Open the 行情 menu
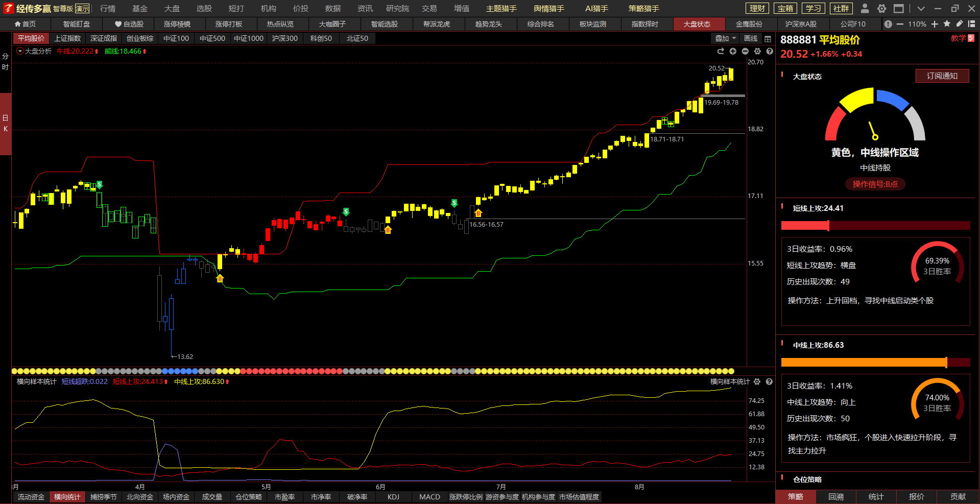 [108, 9]
